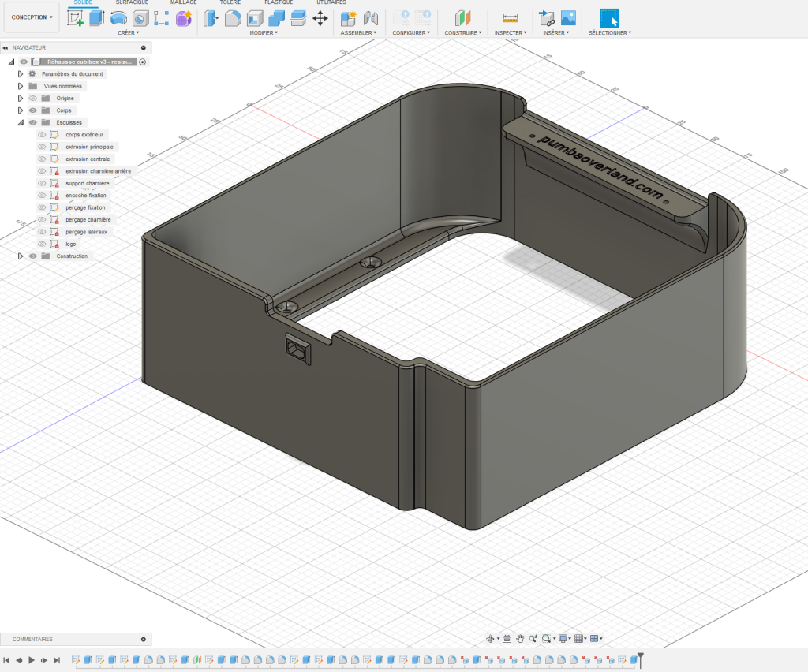The width and height of the screenshot is (808, 672).
Task: Select the Extrude tool in toolbar
Action: click(x=96, y=18)
